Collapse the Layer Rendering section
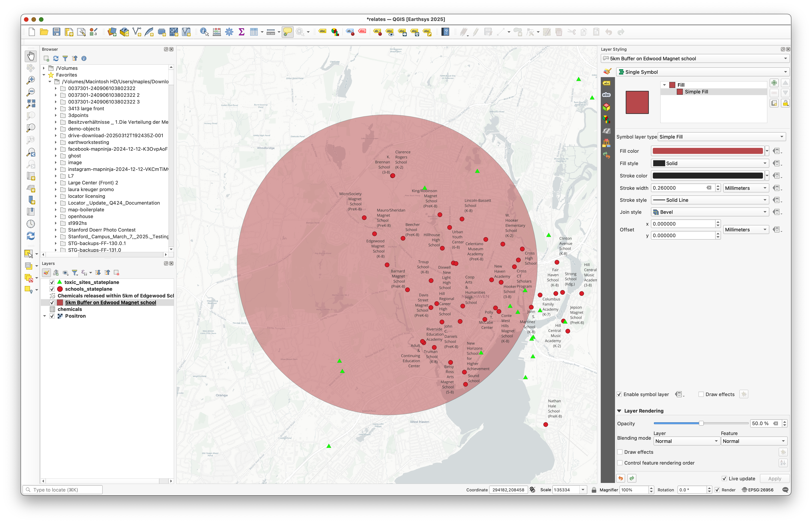 [619, 411]
